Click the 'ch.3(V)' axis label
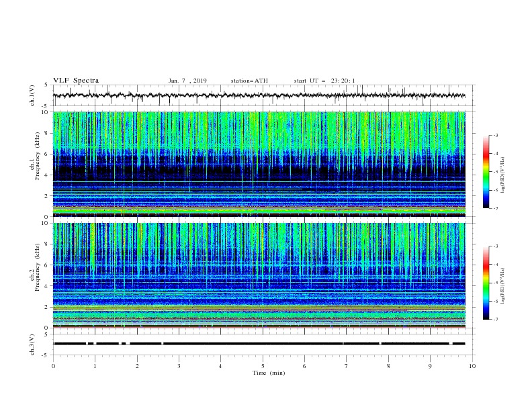532x411 pixels. (x=32, y=345)
